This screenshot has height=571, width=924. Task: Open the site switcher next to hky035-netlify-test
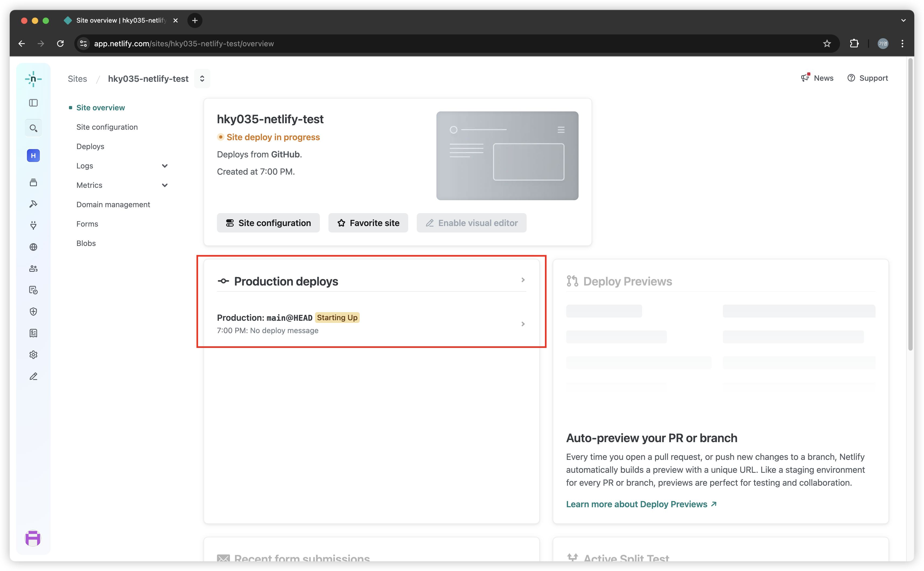(x=202, y=79)
